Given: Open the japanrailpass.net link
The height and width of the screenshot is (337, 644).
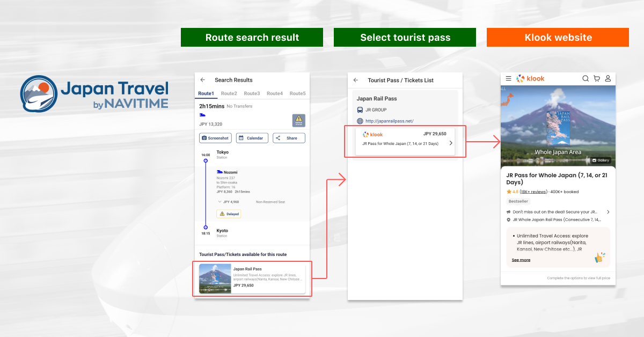Looking at the screenshot, I should (389, 121).
